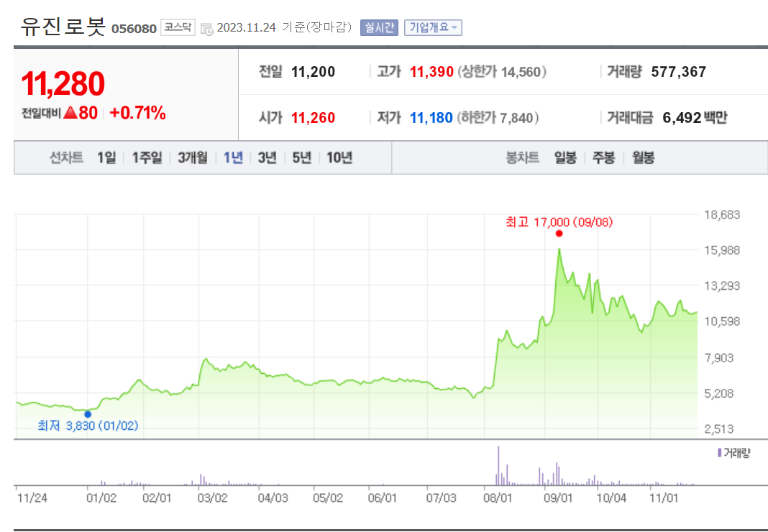Click the 09/01 x-axis date label
768x532 pixels.
tap(557, 498)
